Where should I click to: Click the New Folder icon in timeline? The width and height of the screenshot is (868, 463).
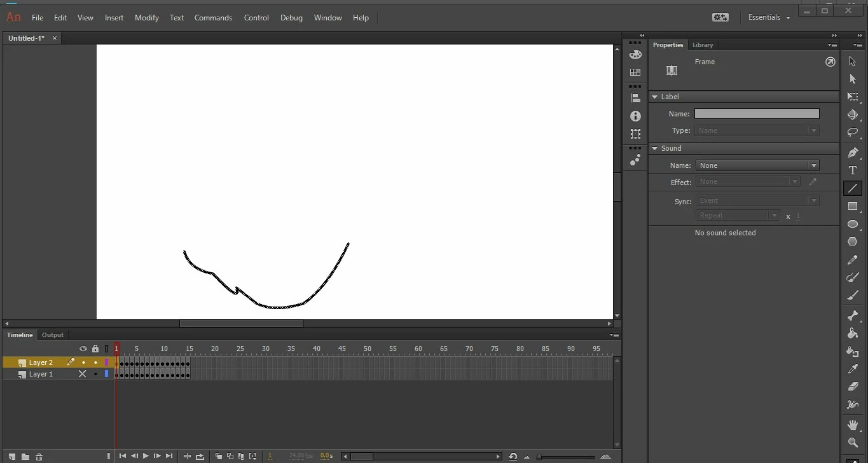(25, 457)
